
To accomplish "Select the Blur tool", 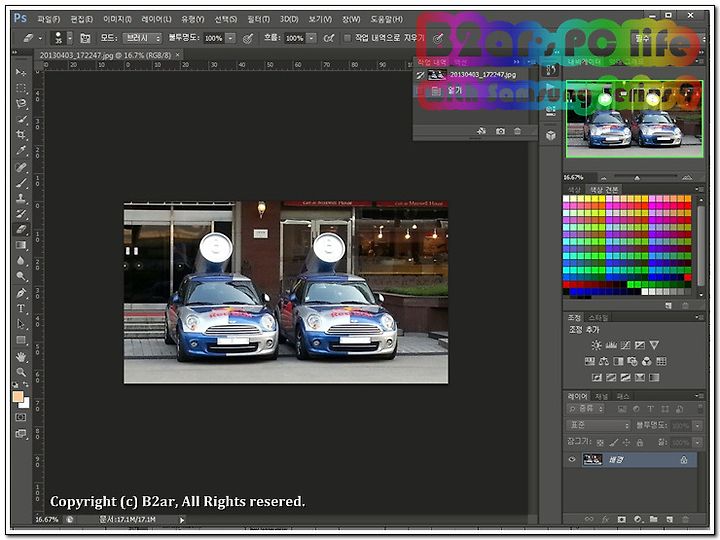I will tap(21, 261).
